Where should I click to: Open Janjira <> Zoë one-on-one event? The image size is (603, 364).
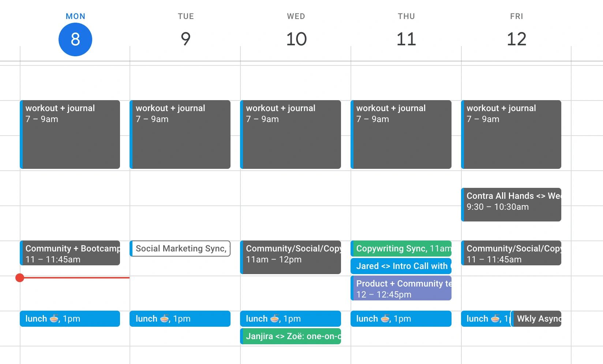[x=291, y=336]
